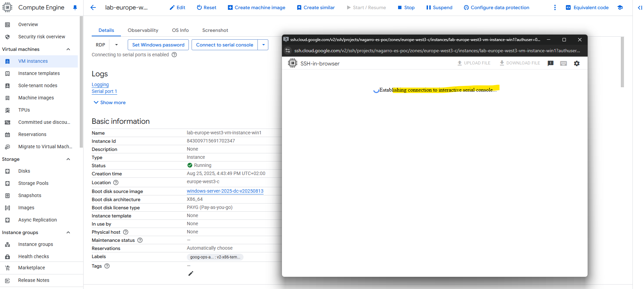Open the Screenshot tab
The image size is (644, 289).
pos(215,30)
